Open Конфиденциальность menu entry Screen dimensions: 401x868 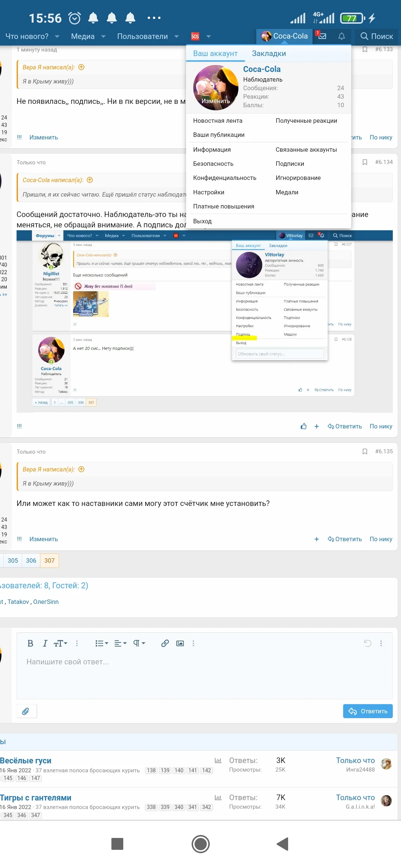tap(225, 178)
